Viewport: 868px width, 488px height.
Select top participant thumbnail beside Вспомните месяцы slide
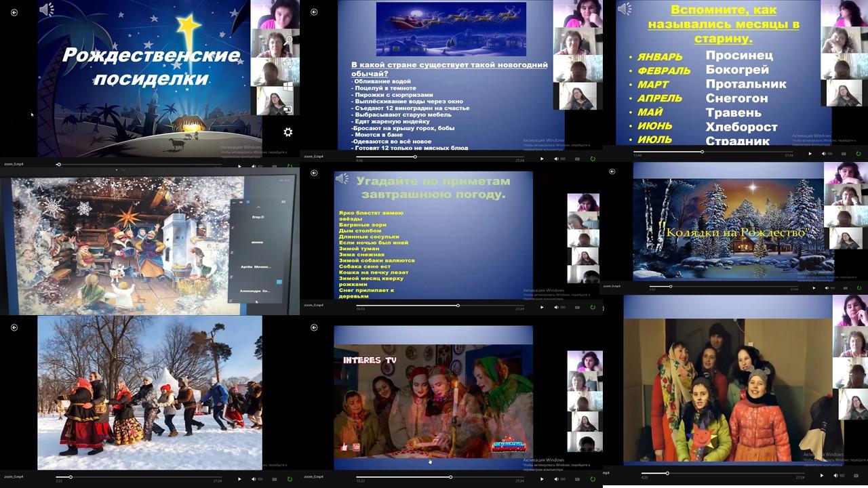(x=845, y=14)
